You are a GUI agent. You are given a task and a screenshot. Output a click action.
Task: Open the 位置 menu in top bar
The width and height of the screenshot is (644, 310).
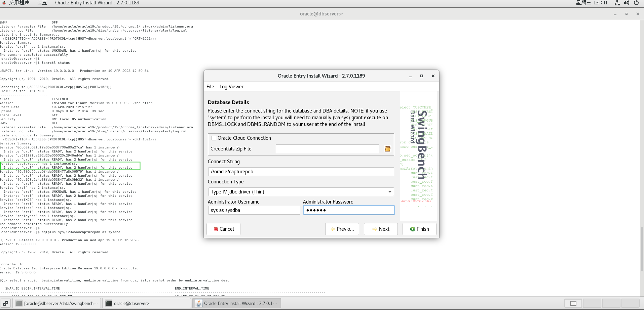(42, 3)
